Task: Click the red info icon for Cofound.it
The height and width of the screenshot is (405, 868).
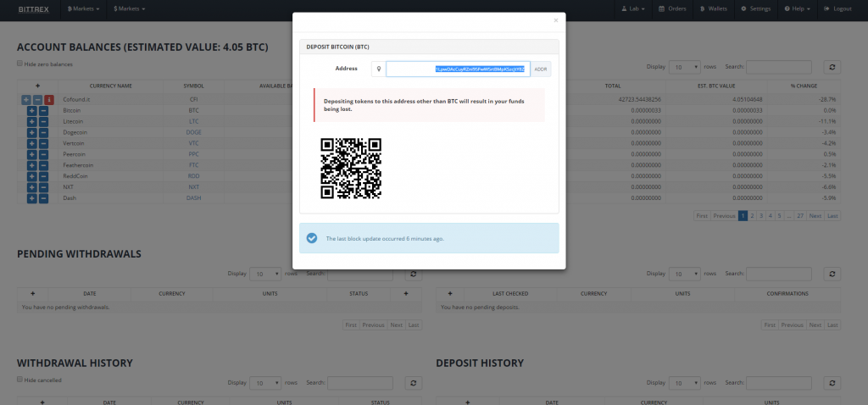Action: 49,100
